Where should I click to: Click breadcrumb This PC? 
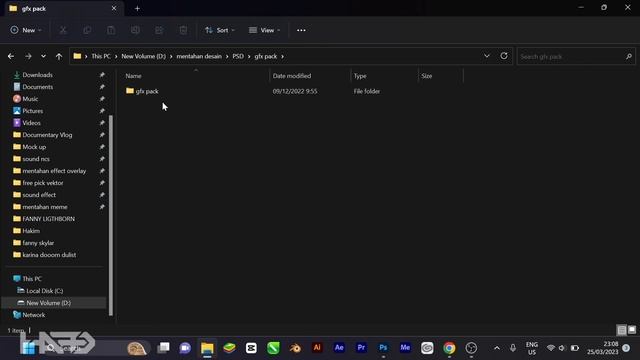click(101, 56)
